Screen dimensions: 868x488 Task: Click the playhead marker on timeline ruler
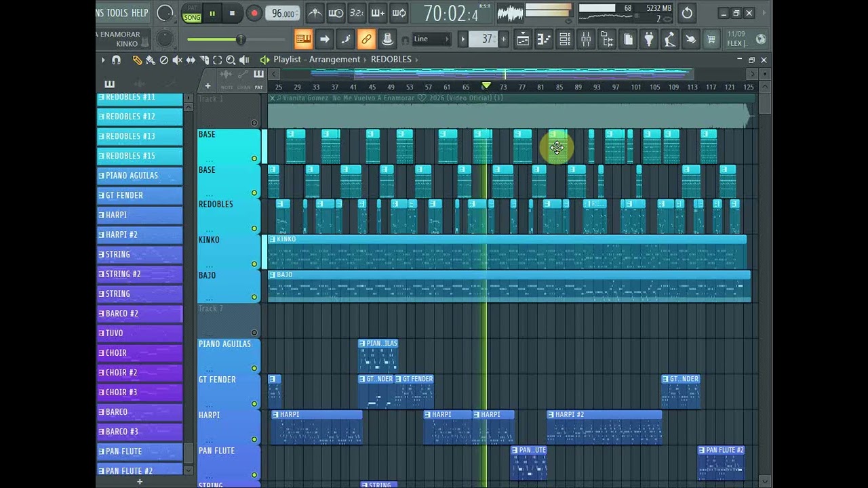pyautogui.click(x=486, y=85)
